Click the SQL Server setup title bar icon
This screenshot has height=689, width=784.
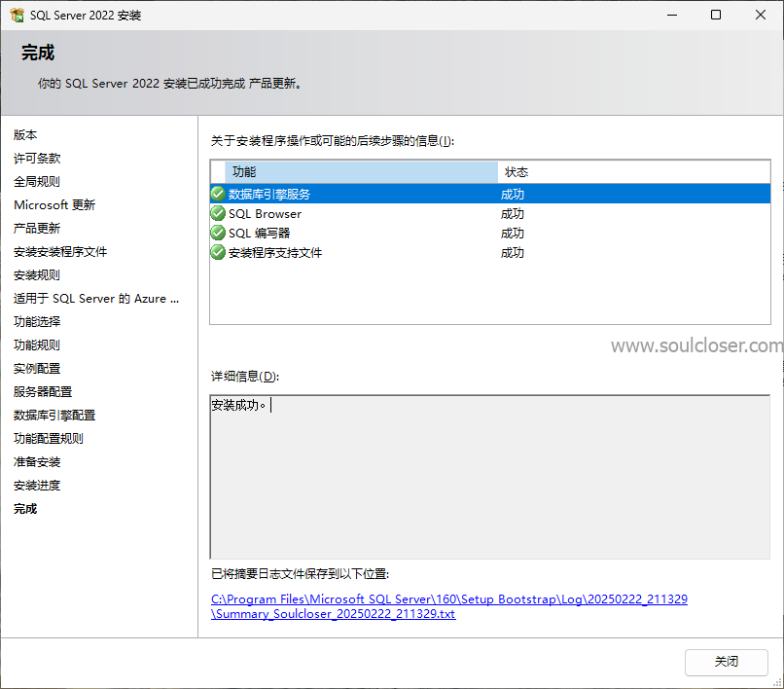pos(17,15)
